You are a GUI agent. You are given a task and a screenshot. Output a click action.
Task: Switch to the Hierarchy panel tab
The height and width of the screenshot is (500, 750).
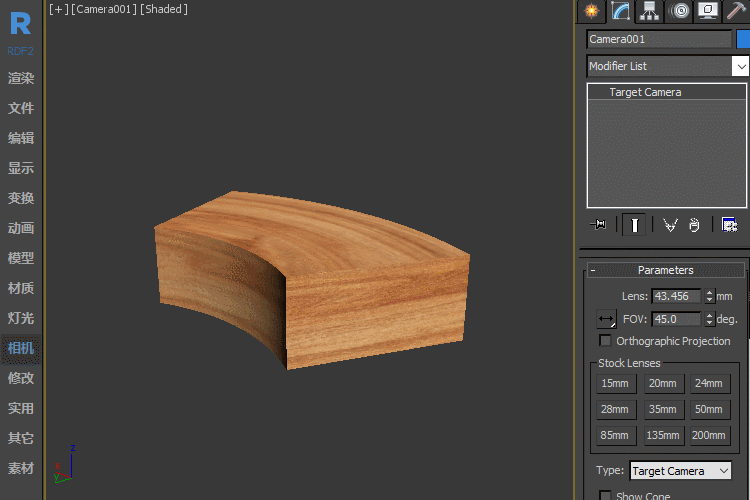tap(650, 11)
